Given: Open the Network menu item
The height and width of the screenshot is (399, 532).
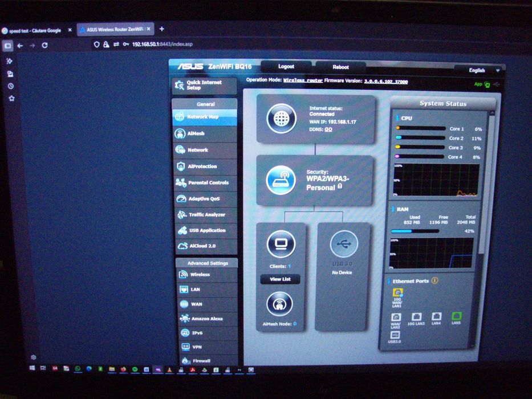Looking at the screenshot, I should pyautogui.click(x=206, y=149).
